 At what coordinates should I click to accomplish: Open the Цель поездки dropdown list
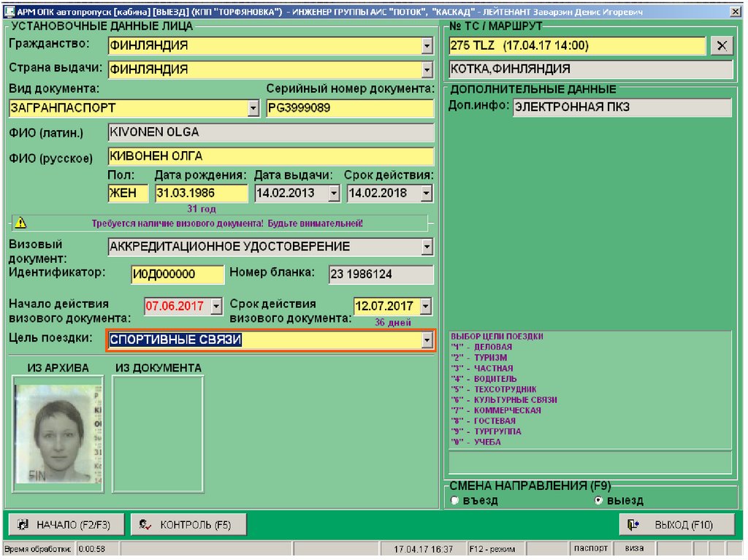tap(427, 341)
